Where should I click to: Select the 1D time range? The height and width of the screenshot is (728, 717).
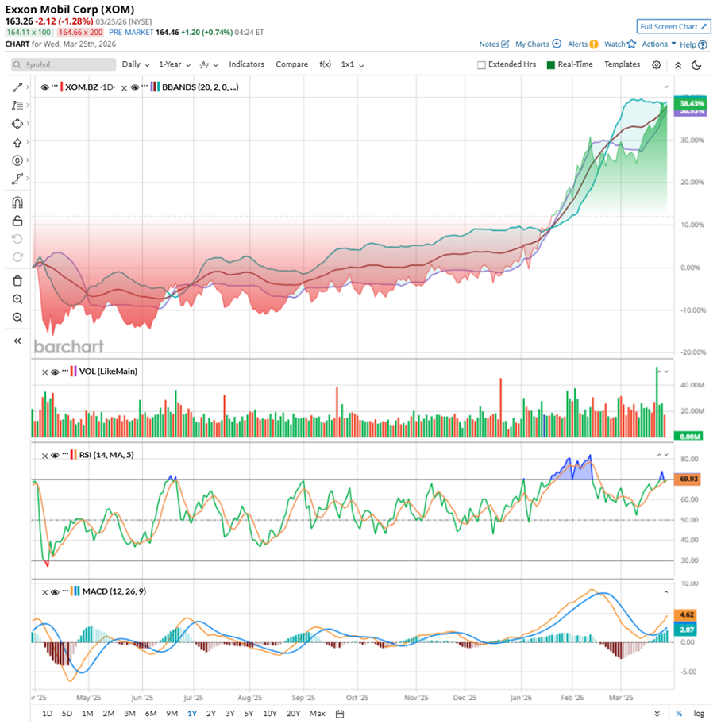pyautogui.click(x=47, y=714)
